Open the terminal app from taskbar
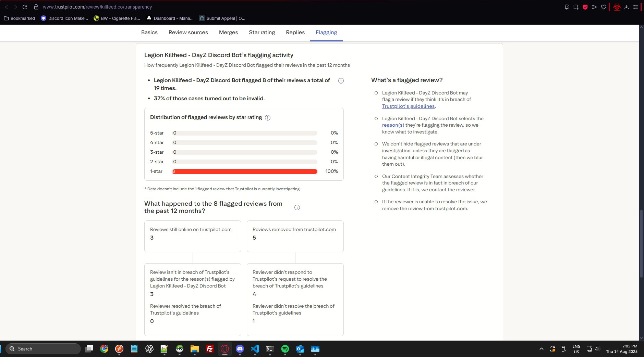Screen dimensions: 644x357 click(270, 349)
